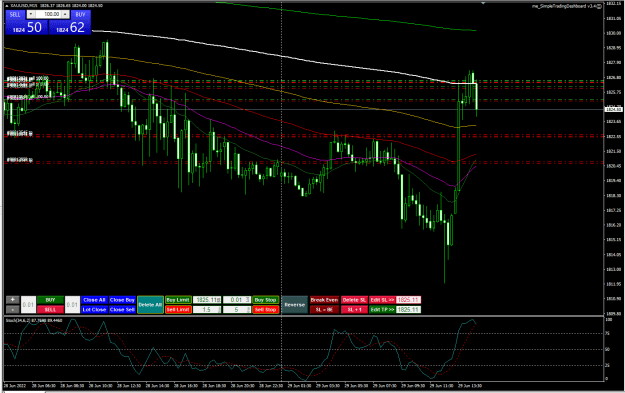Decrease lot volume with the down arrow
The height and width of the screenshot is (393, 625).
point(30,14)
